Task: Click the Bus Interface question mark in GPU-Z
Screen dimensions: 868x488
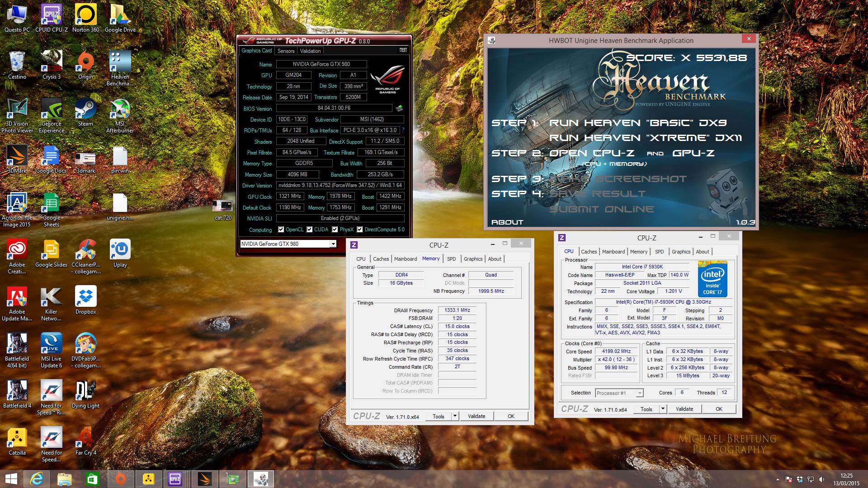Action: [x=402, y=130]
